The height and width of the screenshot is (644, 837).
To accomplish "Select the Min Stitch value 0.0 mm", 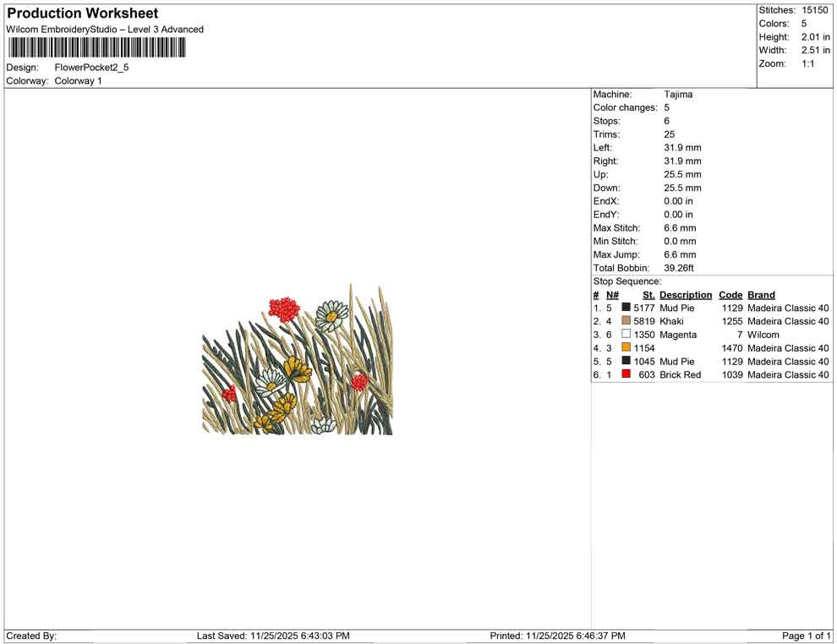I will pyautogui.click(x=680, y=241).
